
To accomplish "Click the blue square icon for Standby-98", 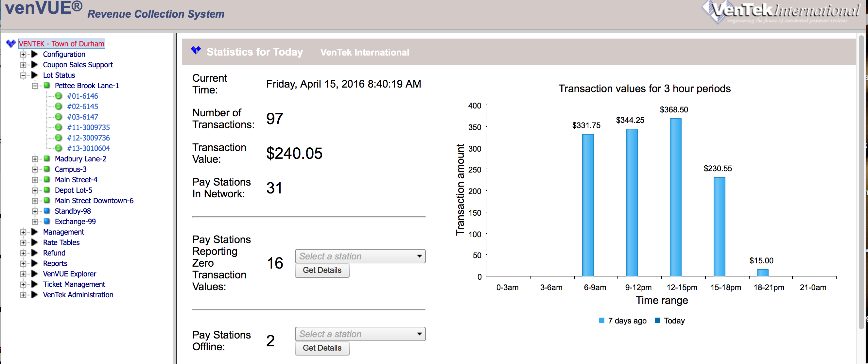I will click(47, 210).
